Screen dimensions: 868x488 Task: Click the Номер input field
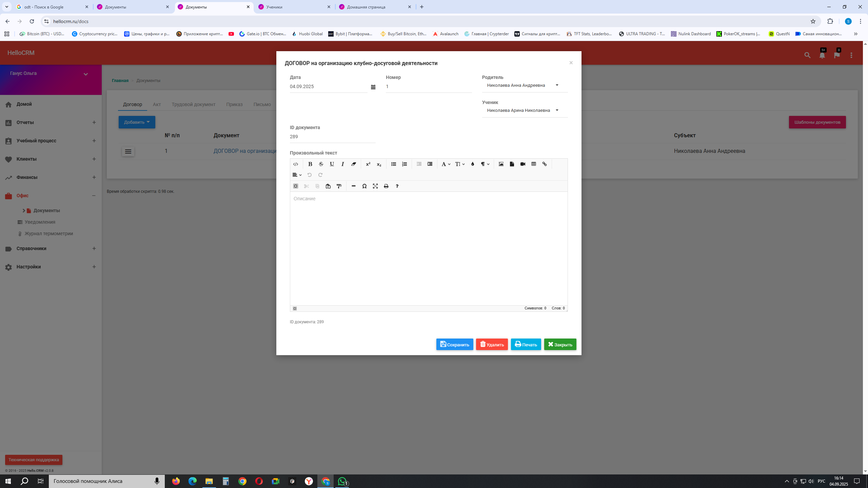point(428,87)
